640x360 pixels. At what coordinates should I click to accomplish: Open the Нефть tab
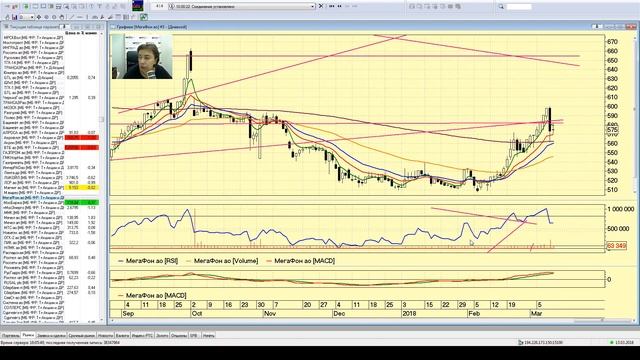point(209,336)
